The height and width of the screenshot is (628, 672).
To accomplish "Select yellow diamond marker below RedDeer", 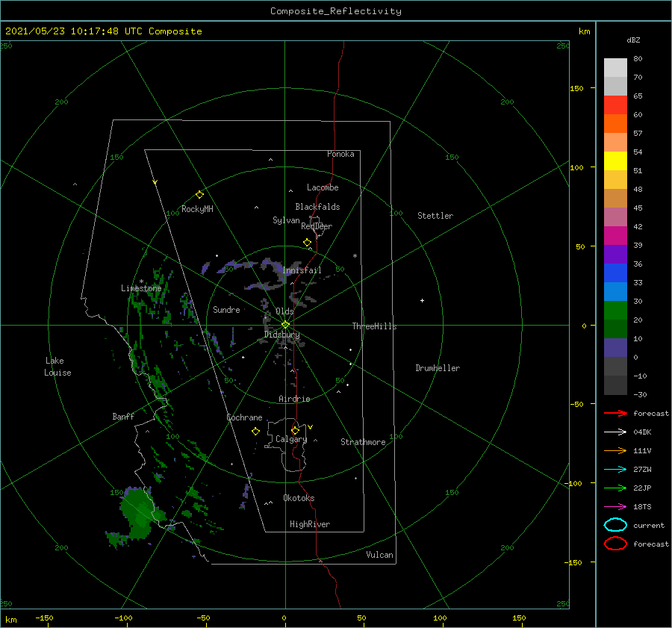I will [x=307, y=243].
